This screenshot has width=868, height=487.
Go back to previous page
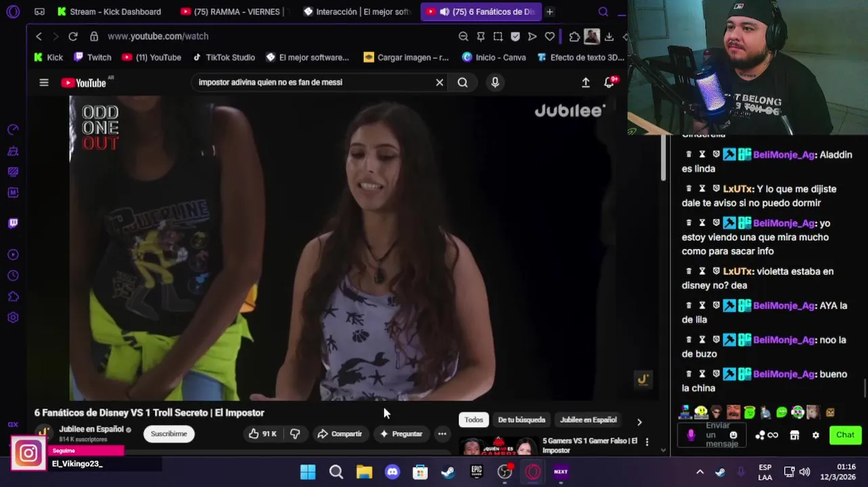(39, 37)
